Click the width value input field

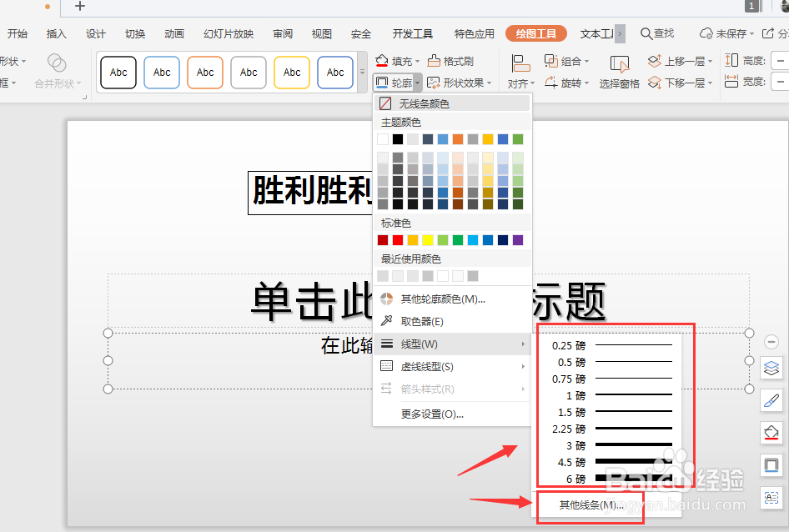pyautogui.click(x=780, y=81)
